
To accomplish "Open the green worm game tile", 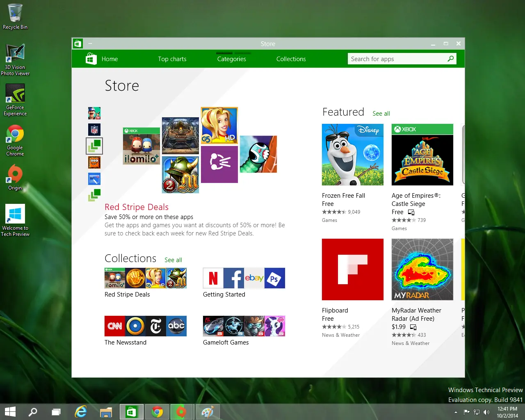I will (258, 154).
